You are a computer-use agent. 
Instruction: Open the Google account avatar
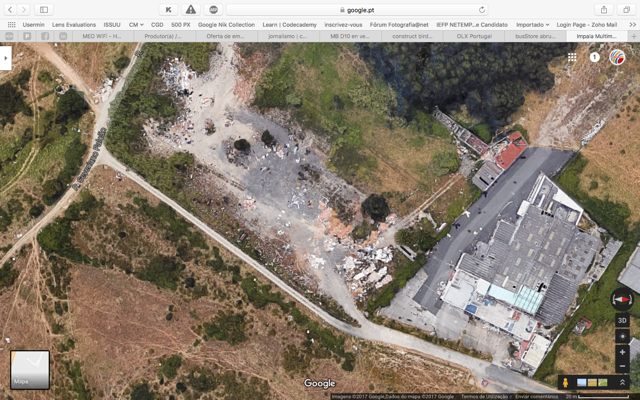(x=617, y=58)
